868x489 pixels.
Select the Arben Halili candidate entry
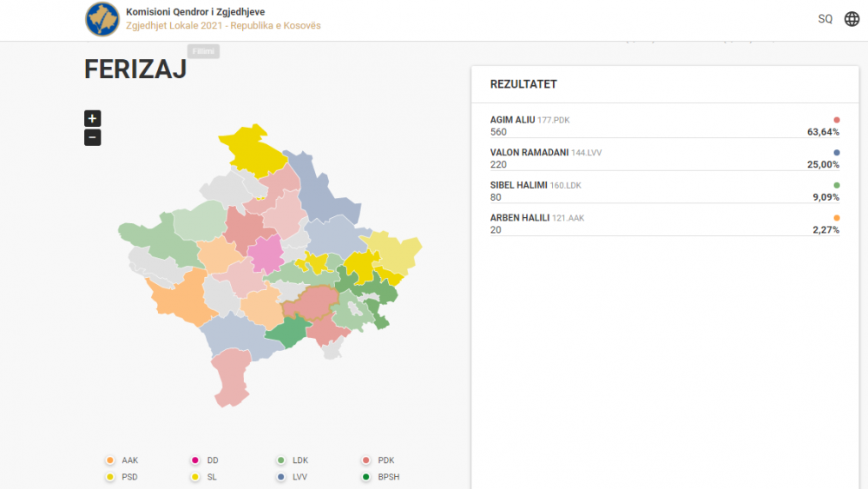click(x=664, y=223)
